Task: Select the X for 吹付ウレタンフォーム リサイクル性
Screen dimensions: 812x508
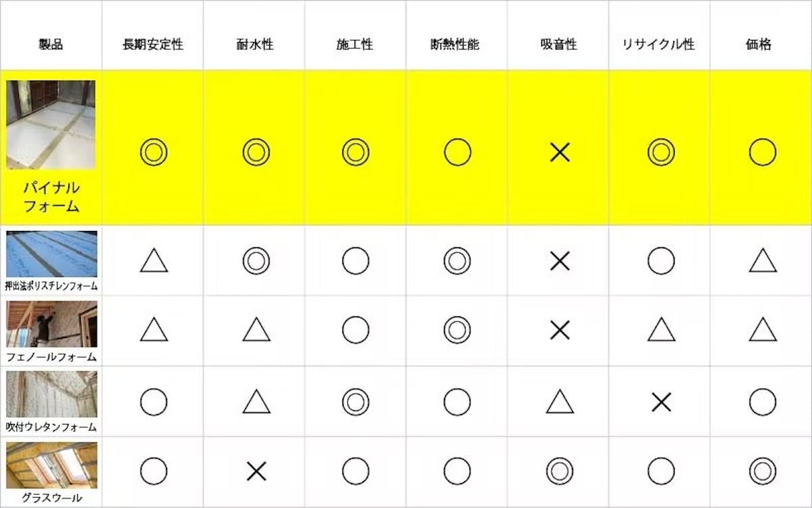Action: (661, 402)
